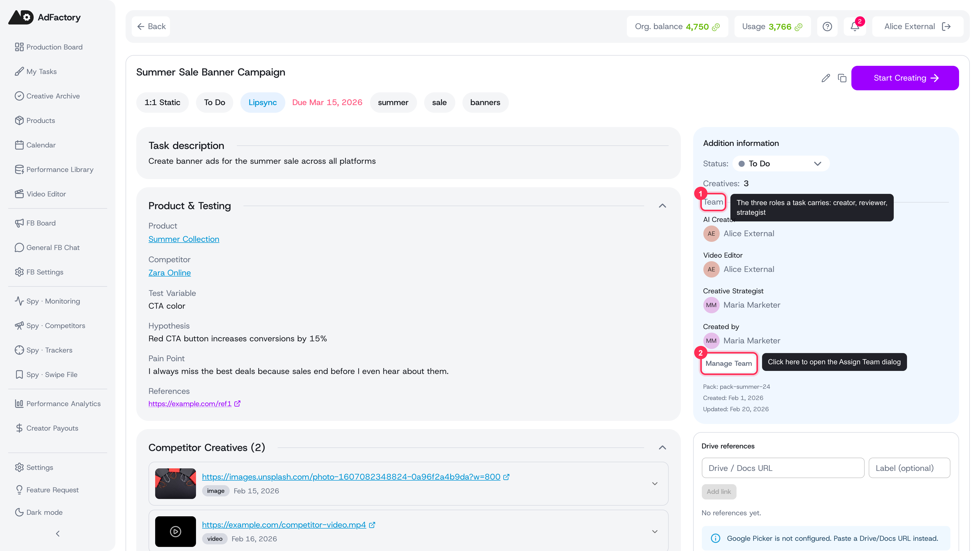Click the sale tag
Image resolution: width=980 pixels, height=551 pixels.
(x=439, y=102)
